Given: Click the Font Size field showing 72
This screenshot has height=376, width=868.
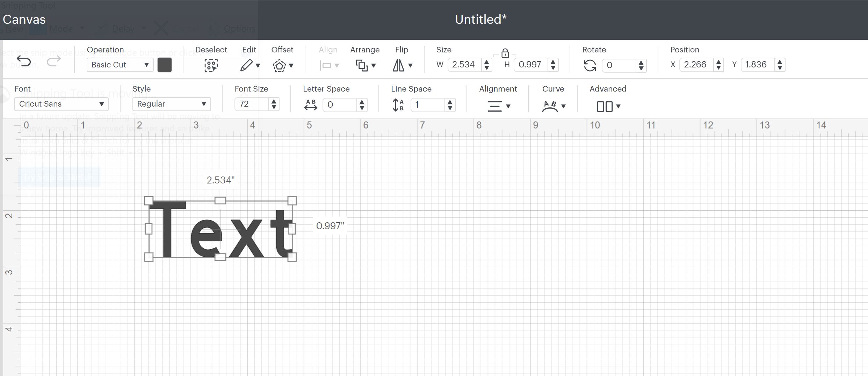Looking at the screenshot, I should (x=252, y=104).
